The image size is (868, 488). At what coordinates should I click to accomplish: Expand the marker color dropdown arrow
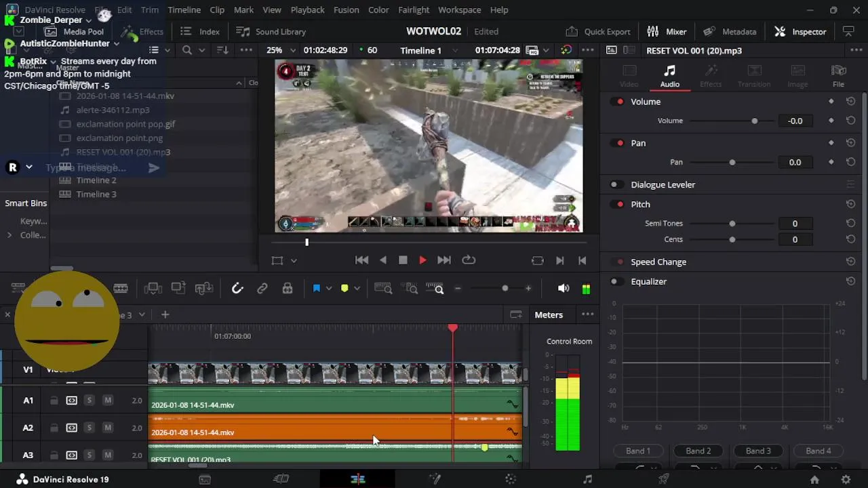pyautogui.click(x=357, y=289)
